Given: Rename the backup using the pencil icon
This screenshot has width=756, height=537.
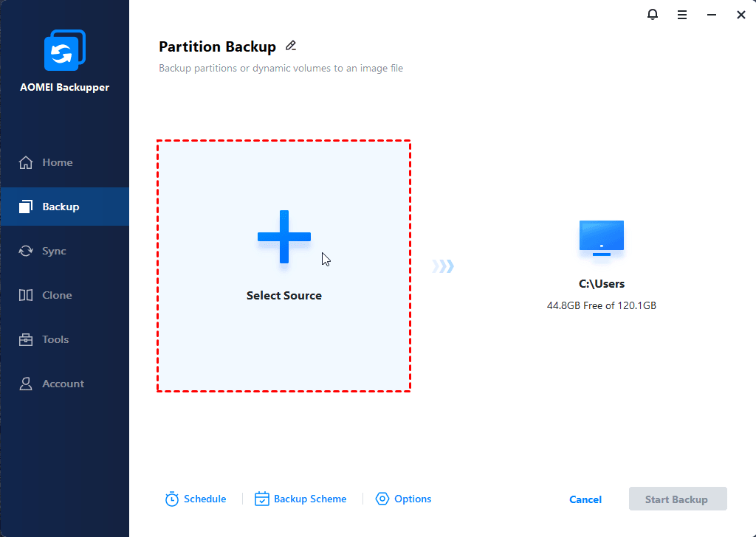Looking at the screenshot, I should pyautogui.click(x=291, y=46).
